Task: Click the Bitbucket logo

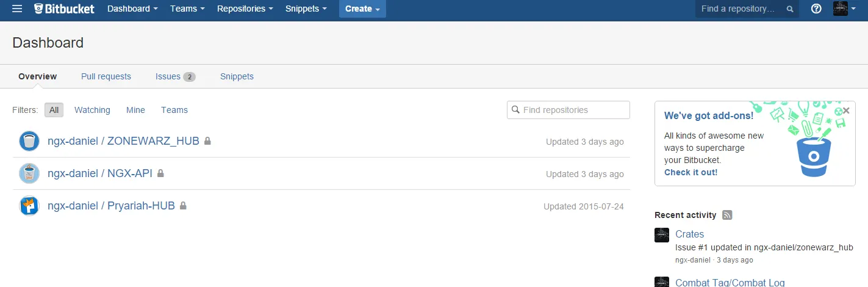Action: point(64,9)
